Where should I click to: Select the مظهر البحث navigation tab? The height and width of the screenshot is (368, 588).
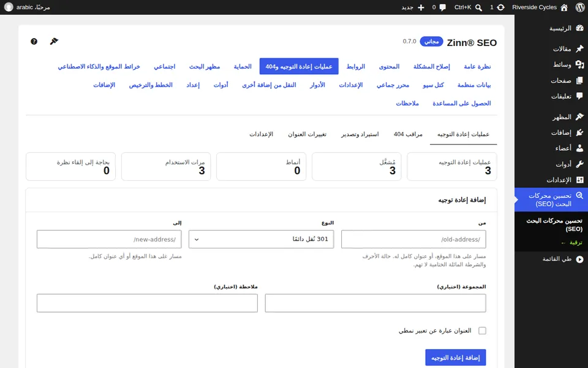tap(205, 66)
